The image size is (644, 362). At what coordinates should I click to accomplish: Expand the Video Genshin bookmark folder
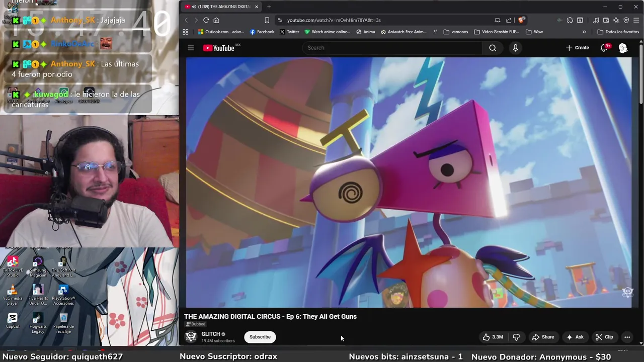497,32
